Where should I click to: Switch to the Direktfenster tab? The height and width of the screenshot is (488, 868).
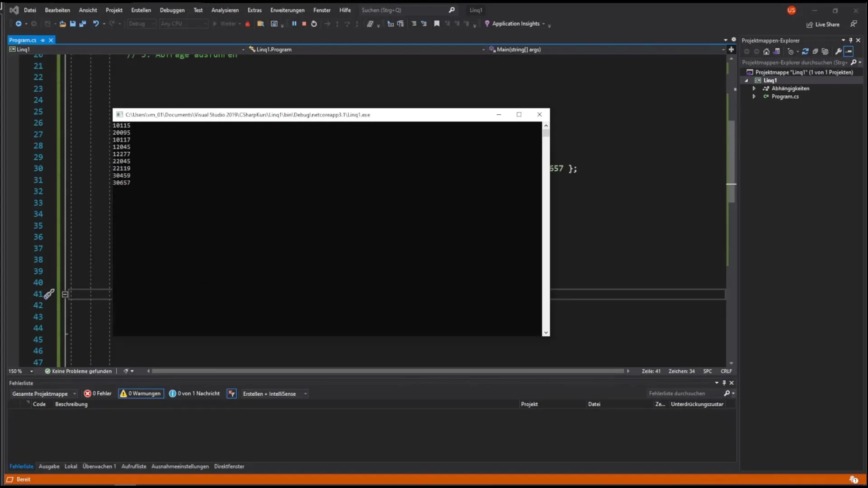pyautogui.click(x=229, y=466)
